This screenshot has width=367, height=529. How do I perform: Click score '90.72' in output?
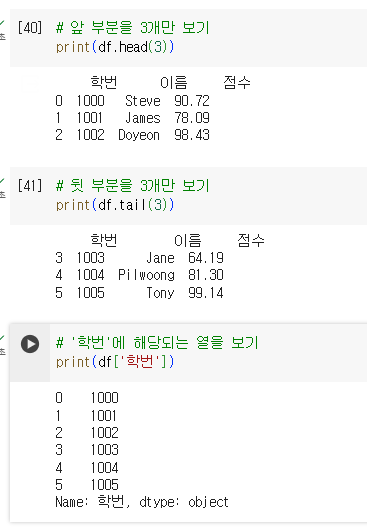pyautogui.click(x=192, y=101)
